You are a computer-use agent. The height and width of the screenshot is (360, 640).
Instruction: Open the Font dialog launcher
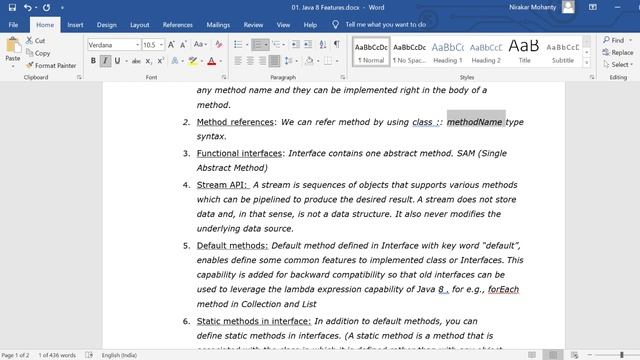coord(224,77)
